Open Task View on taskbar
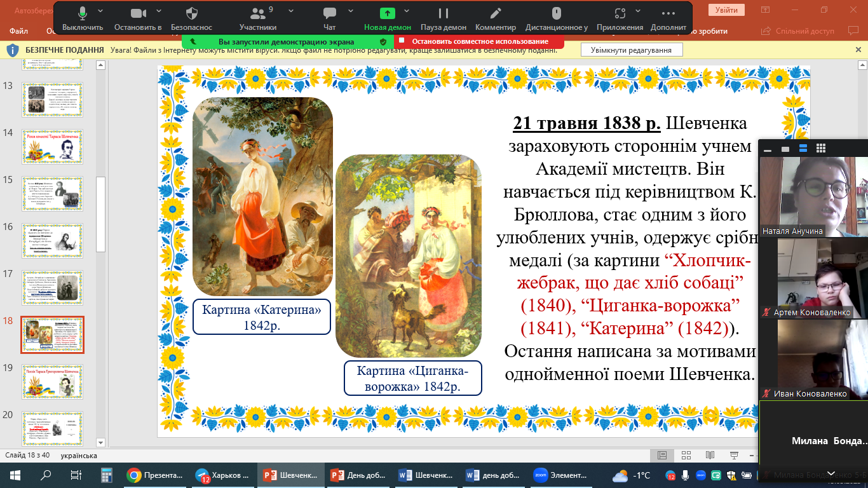 click(76, 475)
